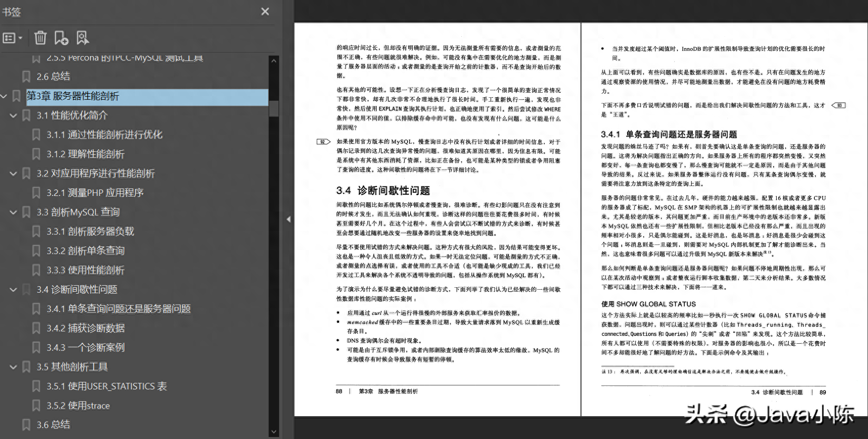Go to 3.4.3 一个诊断案例
The height and width of the screenshot is (439, 868).
[x=85, y=347]
